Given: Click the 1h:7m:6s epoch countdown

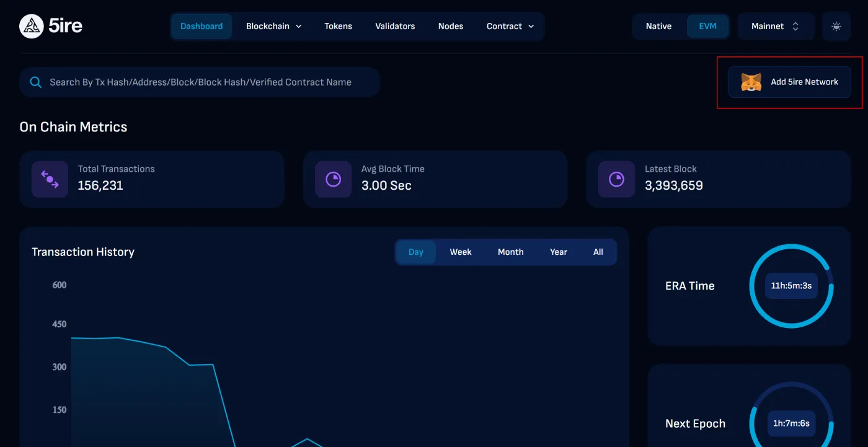Looking at the screenshot, I should [x=791, y=423].
